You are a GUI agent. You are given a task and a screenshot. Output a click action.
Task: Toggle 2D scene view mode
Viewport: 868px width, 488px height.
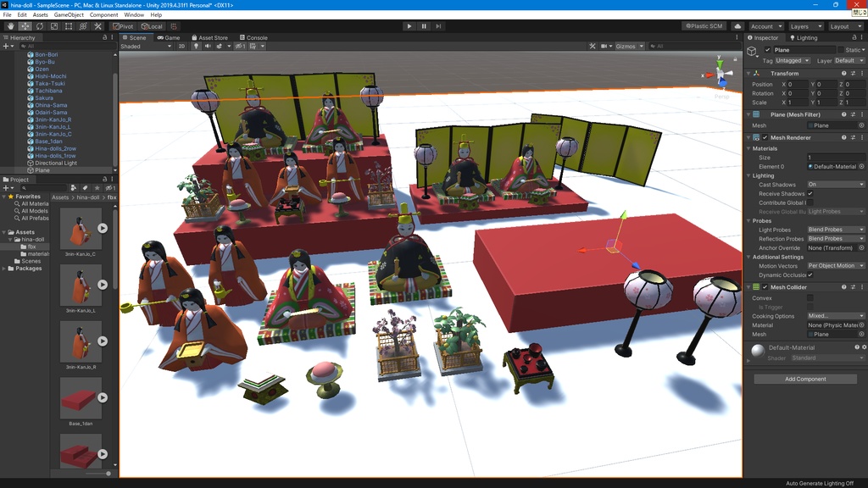click(x=181, y=47)
